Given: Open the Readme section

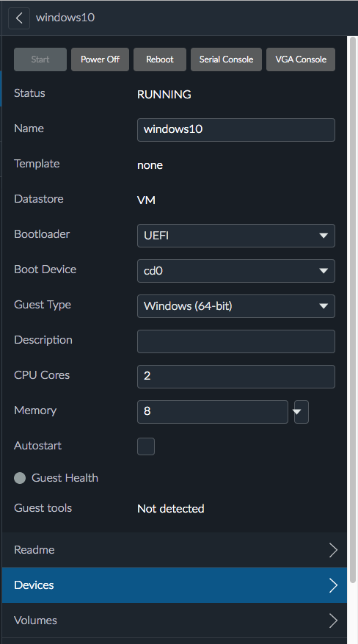Looking at the screenshot, I should (175, 549).
